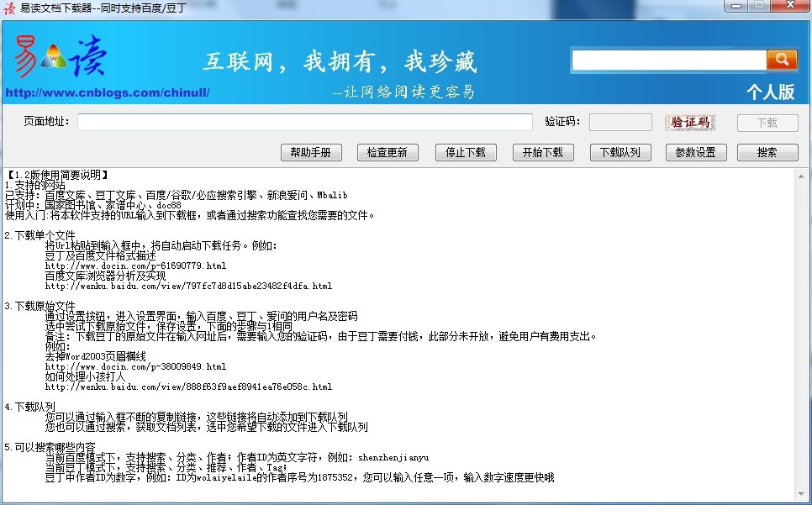Click the wenku.baidu.com 797fc7d8 example URL
Image resolution: width=812 pixels, height=505 pixels.
[x=188, y=286]
